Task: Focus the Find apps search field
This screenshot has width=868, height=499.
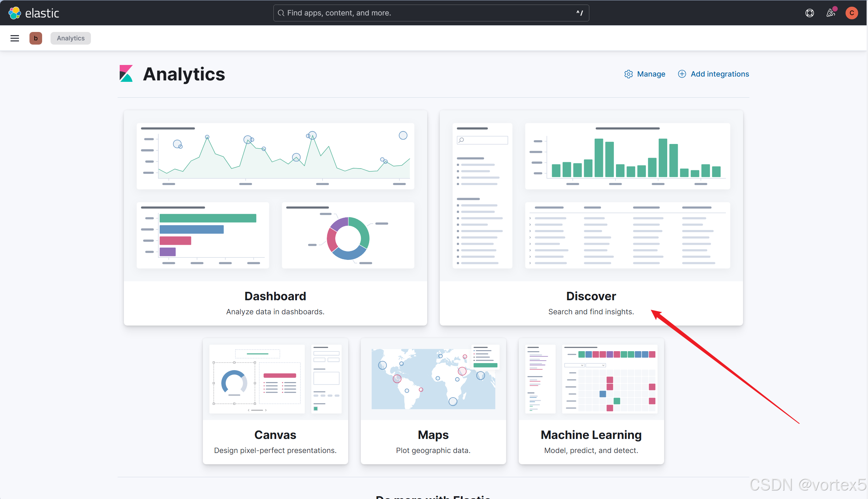Action: click(x=431, y=13)
